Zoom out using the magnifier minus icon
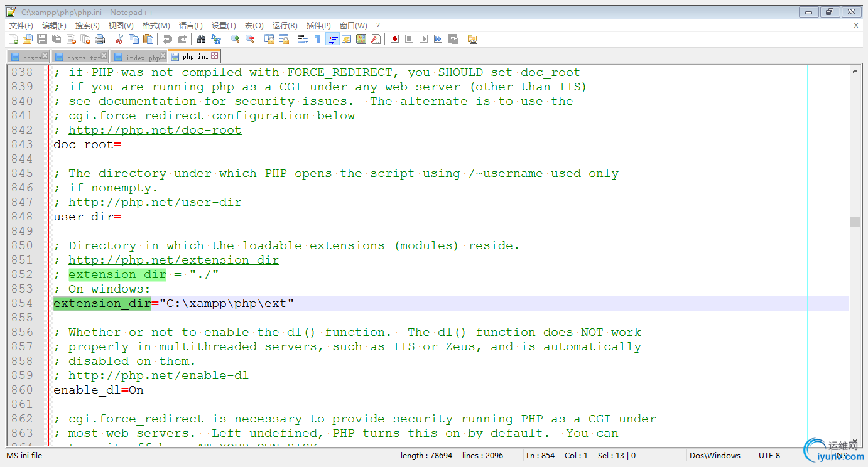Image resolution: width=868 pixels, height=467 pixels. [249, 39]
